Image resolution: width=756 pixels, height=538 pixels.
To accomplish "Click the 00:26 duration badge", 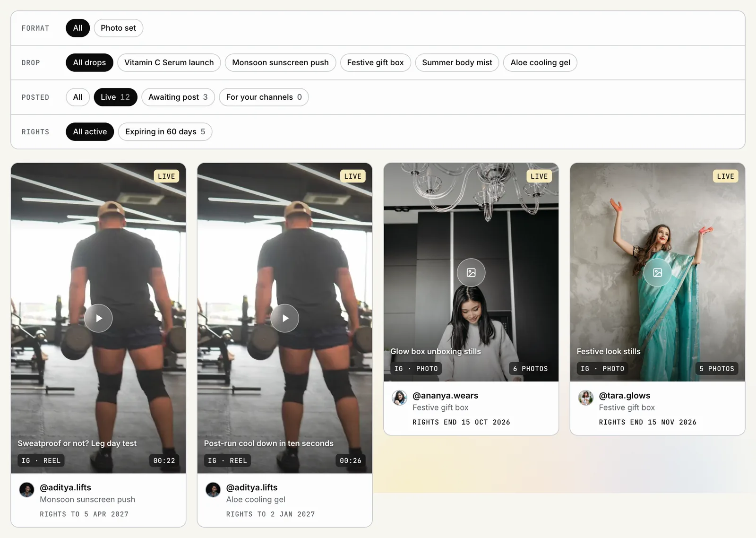I will pos(351,460).
